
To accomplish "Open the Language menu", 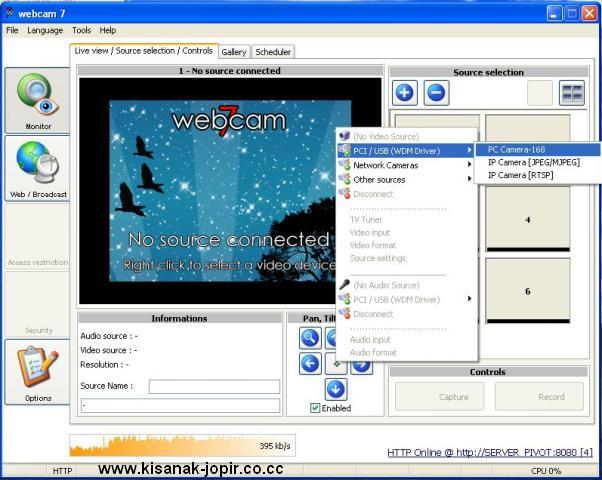I will [x=45, y=30].
